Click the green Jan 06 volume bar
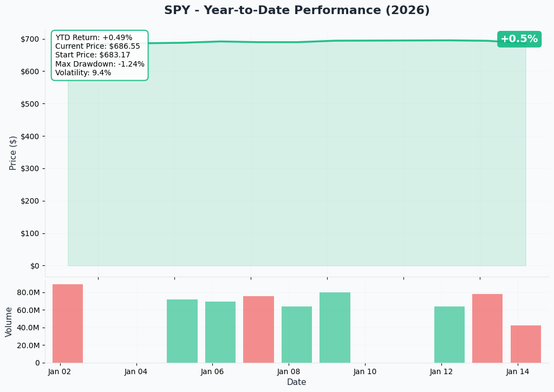554x392 pixels. (x=220, y=332)
